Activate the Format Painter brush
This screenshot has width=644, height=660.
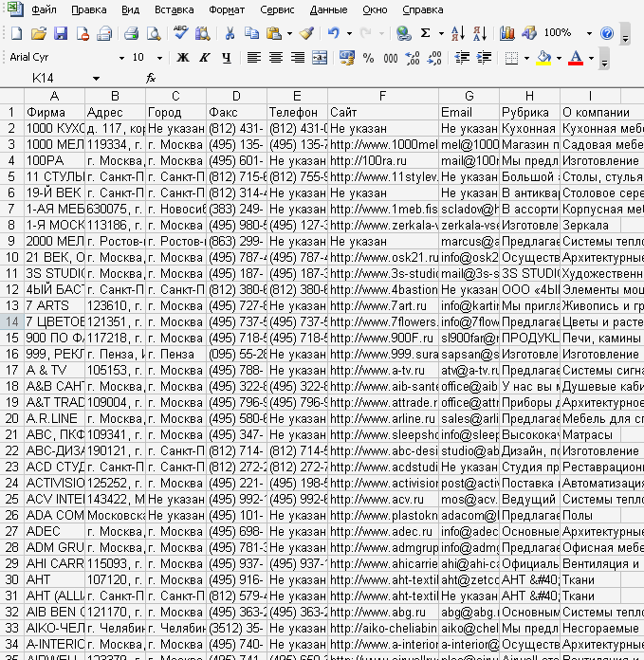point(307,33)
